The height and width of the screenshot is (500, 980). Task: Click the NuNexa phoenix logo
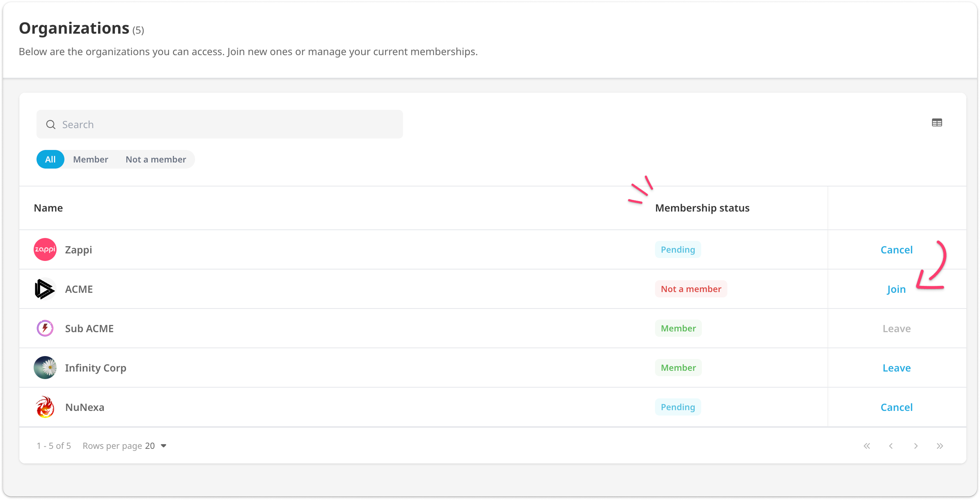tap(45, 407)
